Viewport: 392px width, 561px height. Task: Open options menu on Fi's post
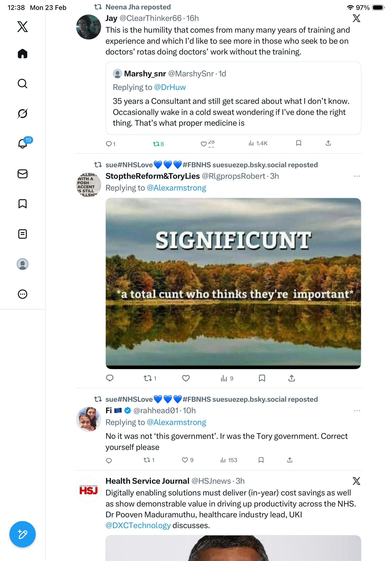pyautogui.click(x=357, y=410)
